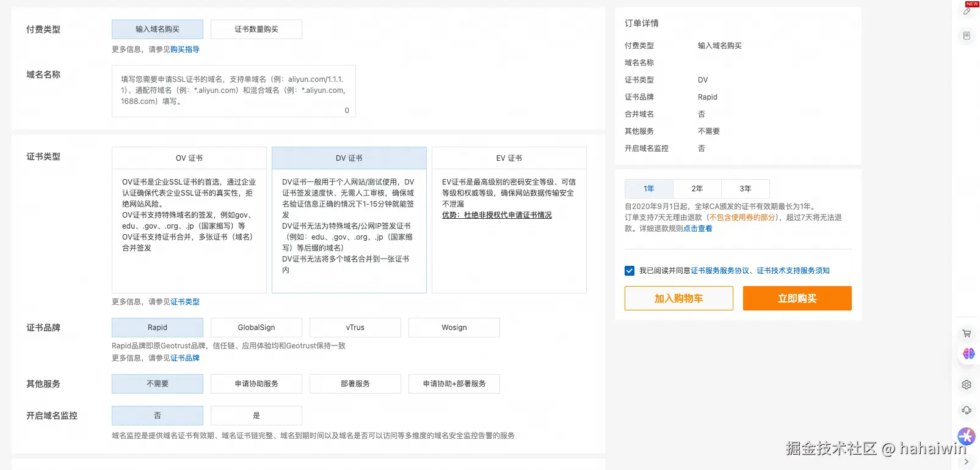Open the 证书品牌 more info link
The width and height of the screenshot is (980, 470).
[185, 358]
